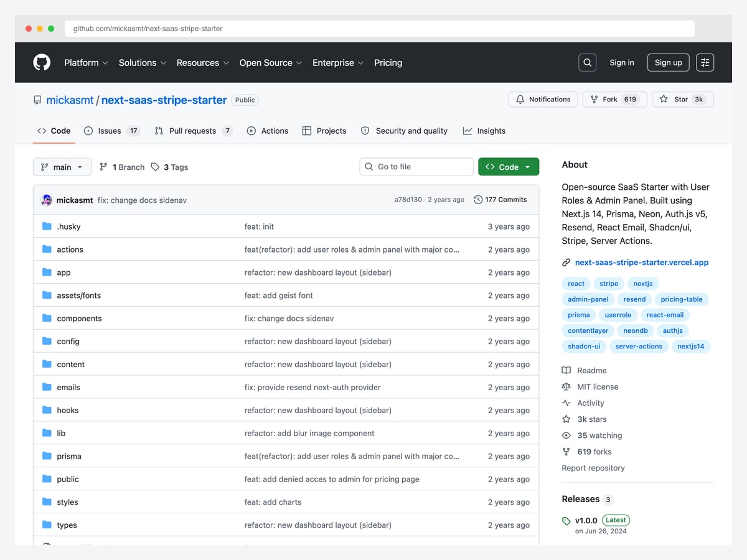Open the 1 Branch link

pos(122,167)
